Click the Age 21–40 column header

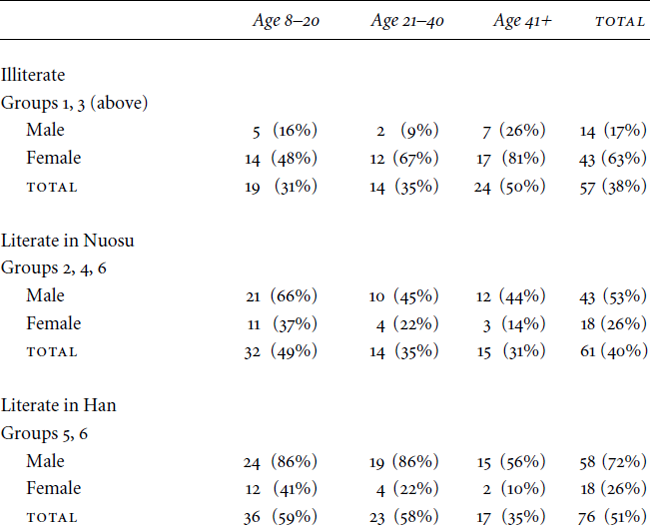[407, 21]
